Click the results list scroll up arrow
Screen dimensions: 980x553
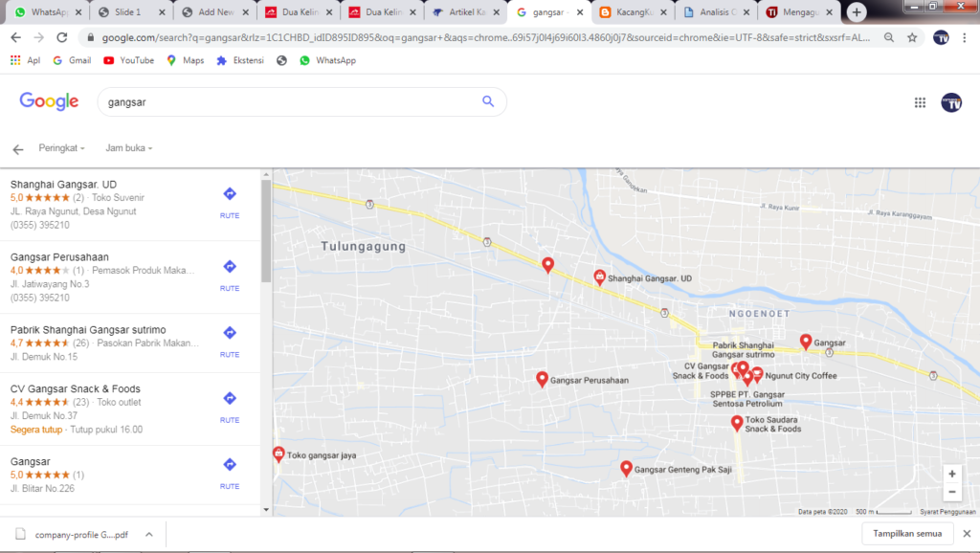click(x=266, y=174)
